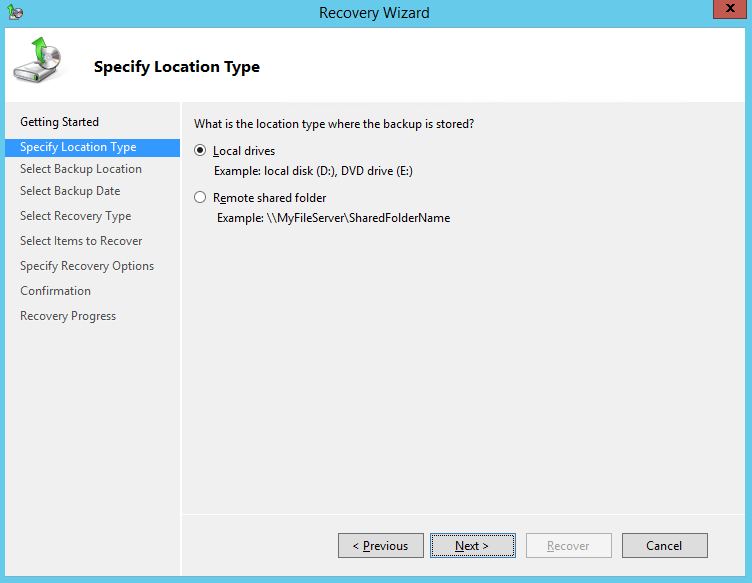Viewport: 752px width, 583px height.
Task: Click the Recovery Wizard title bar text
Action: click(x=375, y=13)
